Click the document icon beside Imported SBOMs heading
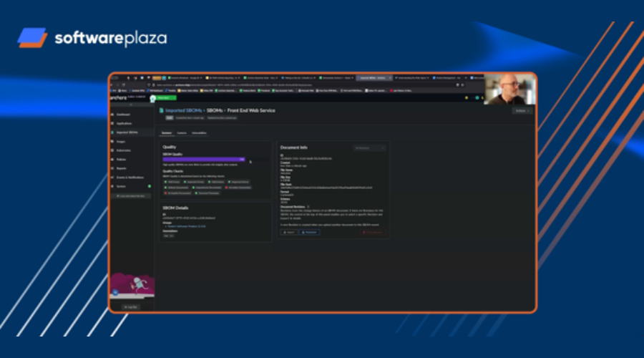644x358 pixels. click(161, 110)
